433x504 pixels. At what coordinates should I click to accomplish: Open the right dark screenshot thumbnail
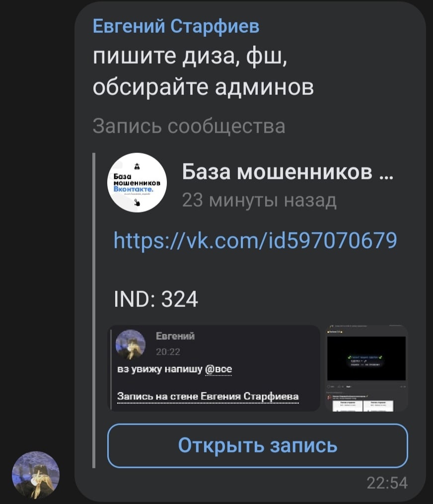point(366,368)
